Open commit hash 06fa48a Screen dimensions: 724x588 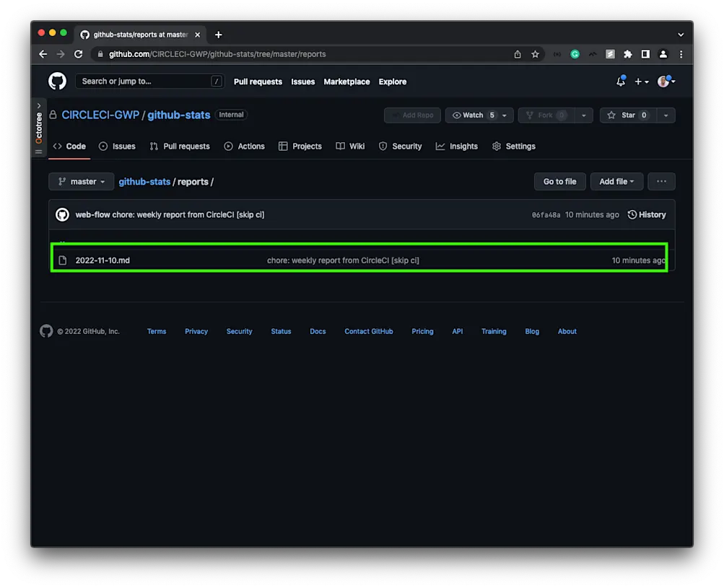(546, 214)
